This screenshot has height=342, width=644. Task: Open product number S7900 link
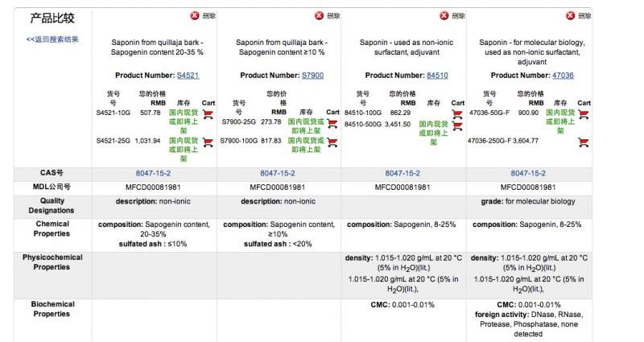click(x=312, y=76)
